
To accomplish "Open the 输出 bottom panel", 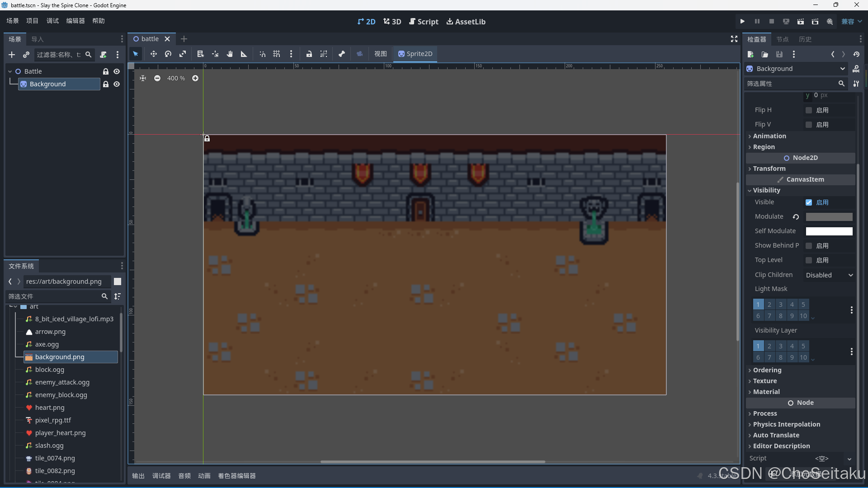I will point(138,476).
